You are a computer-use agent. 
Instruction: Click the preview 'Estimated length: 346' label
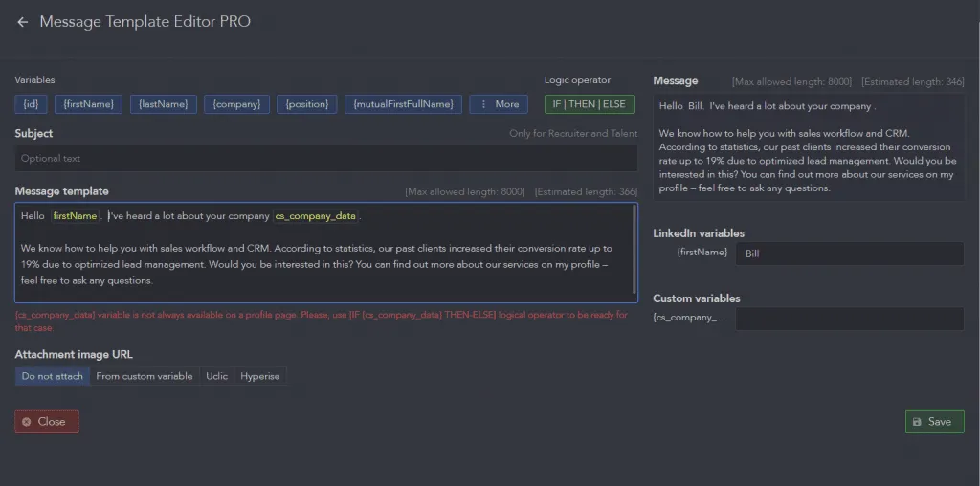coord(912,82)
